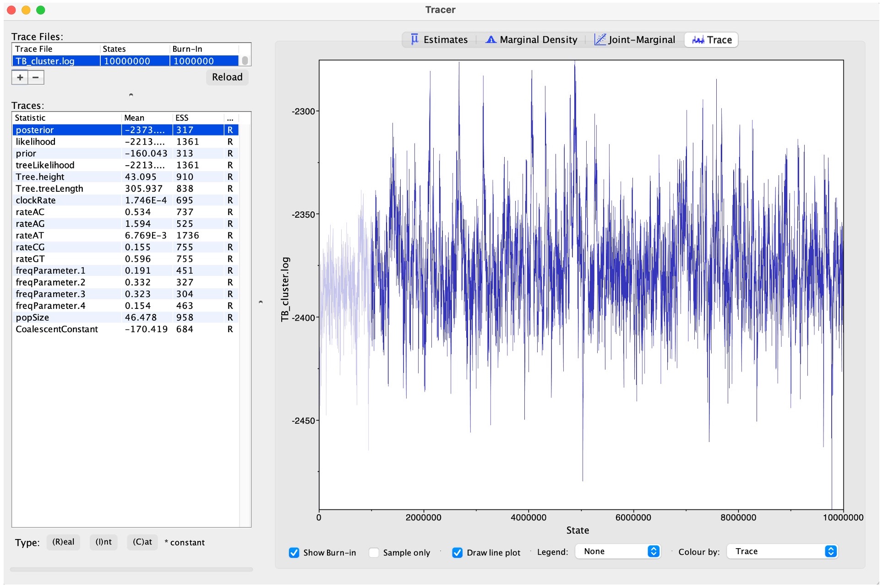888x588 pixels.
Task: Select the freqParameter.2 trace row
Action: [125, 282]
